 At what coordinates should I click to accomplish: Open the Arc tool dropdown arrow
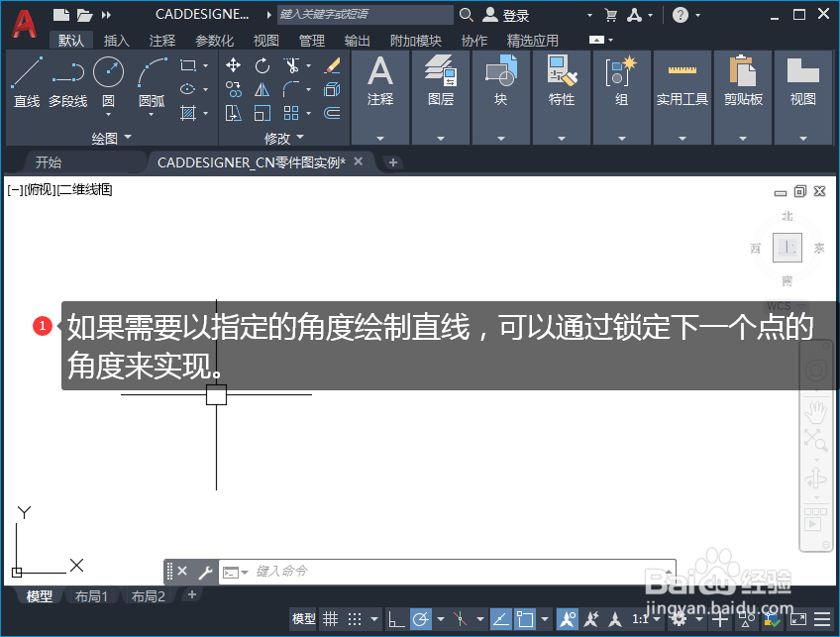[152, 115]
